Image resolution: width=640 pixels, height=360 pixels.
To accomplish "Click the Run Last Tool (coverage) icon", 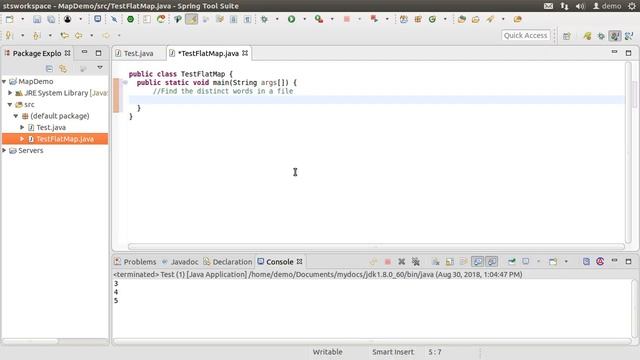I will 319,19.
